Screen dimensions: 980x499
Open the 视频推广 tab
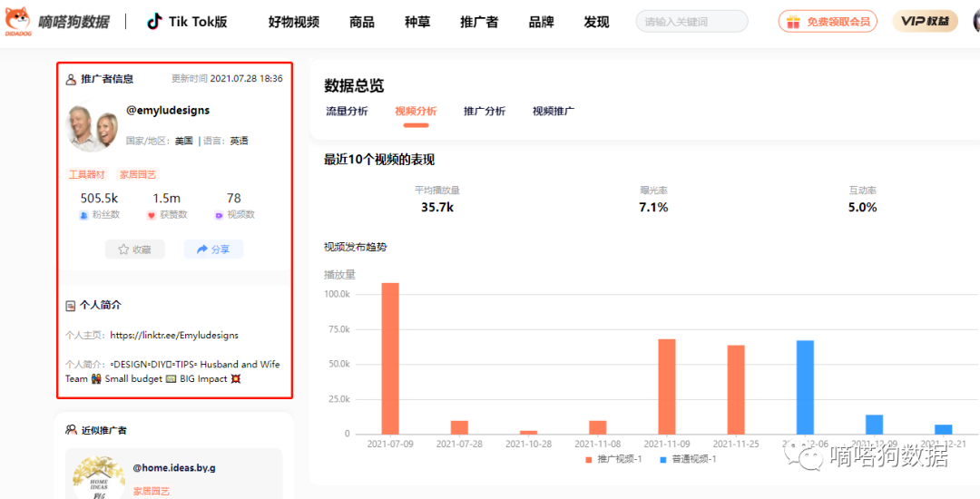tap(554, 112)
